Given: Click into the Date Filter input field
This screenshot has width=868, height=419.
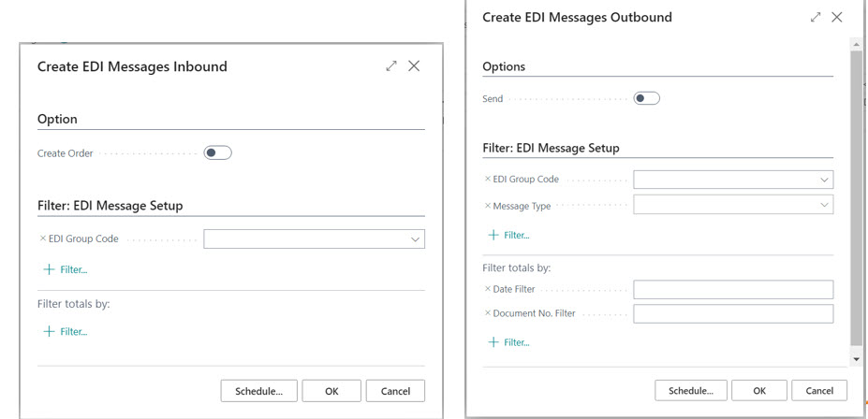Looking at the screenshot, I should (x=732, y=290).
